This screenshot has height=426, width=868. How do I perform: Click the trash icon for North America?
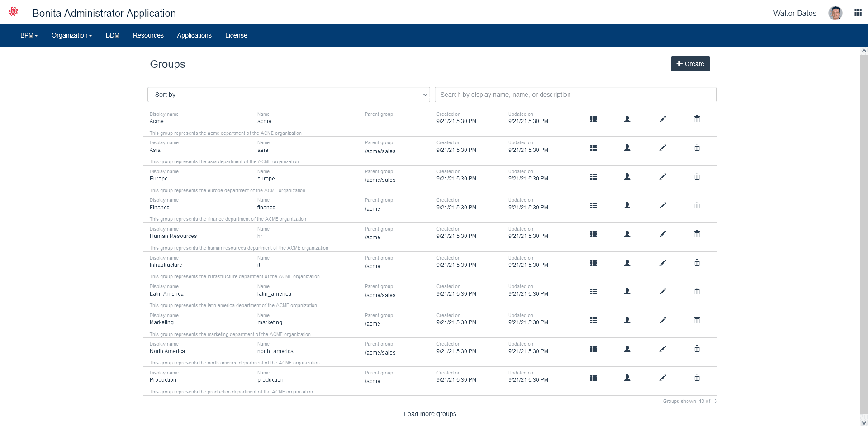point(697,349)
